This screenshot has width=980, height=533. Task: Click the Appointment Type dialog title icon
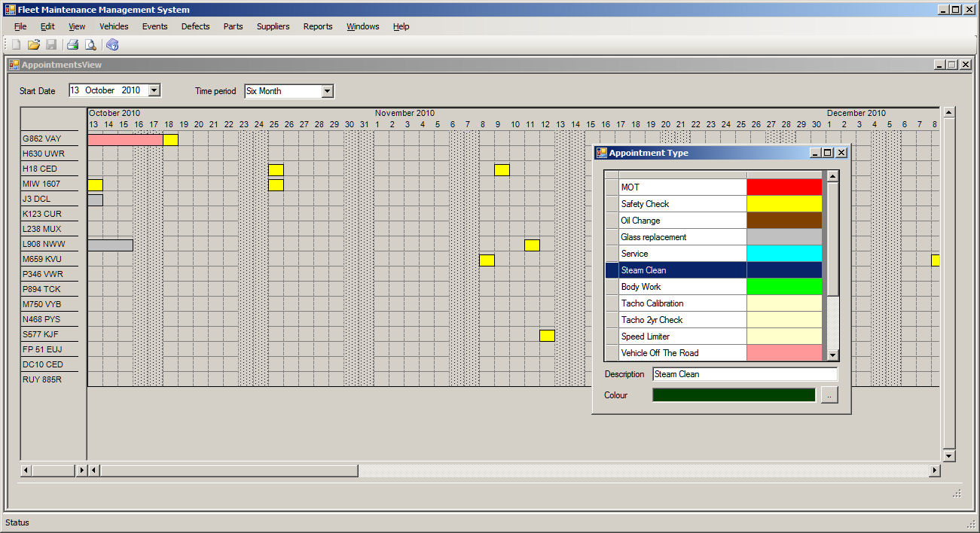pos(601,153)
